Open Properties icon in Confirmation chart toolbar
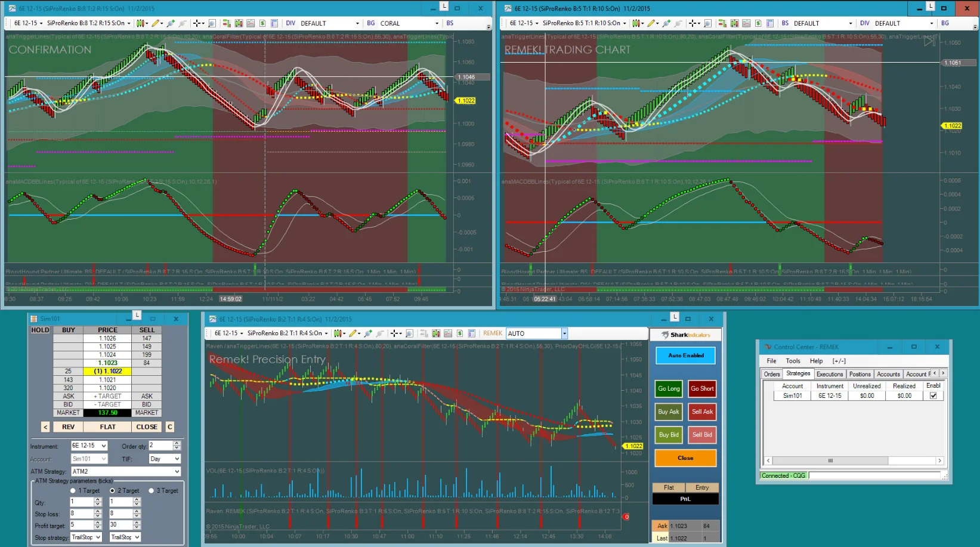 pos(274,23)
